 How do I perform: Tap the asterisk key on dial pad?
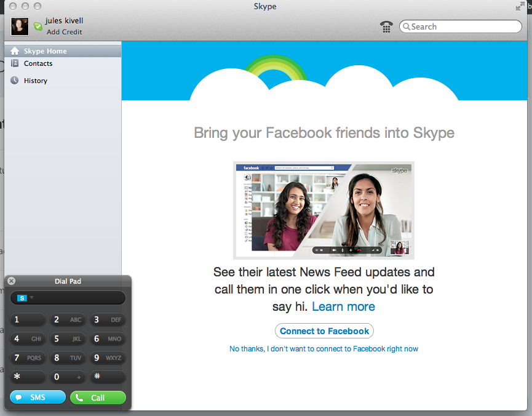pyautogui.click(x=28, y=377)
